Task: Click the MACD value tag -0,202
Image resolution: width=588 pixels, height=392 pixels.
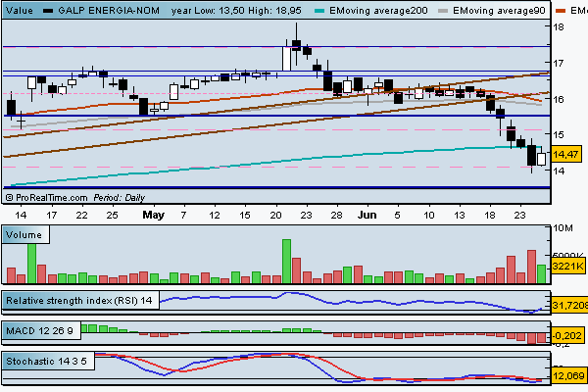Action: click(567, 335)
